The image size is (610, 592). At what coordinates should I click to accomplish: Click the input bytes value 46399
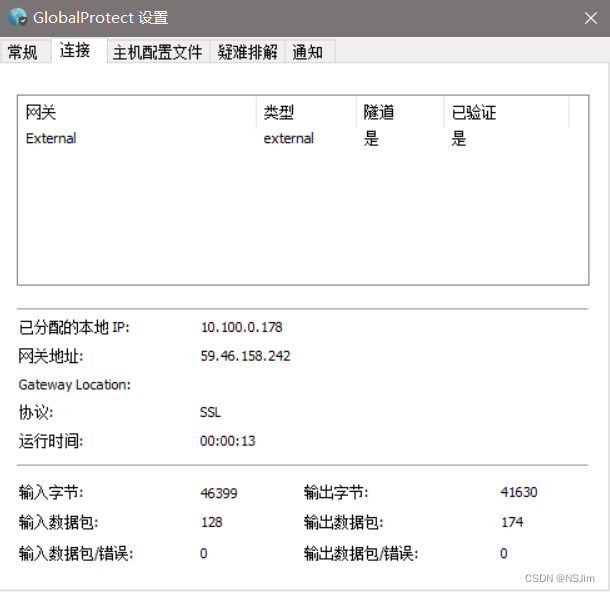(x=219, y=493)
